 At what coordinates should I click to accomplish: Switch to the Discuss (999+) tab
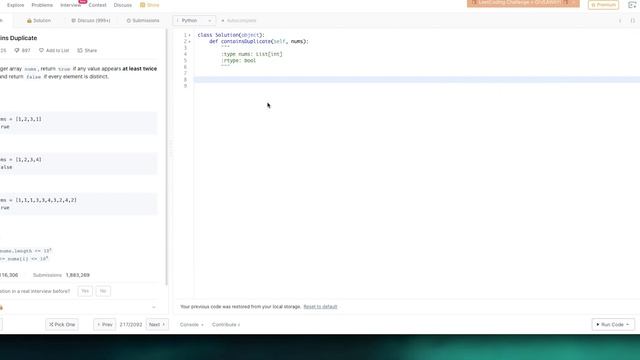[91, 20]
